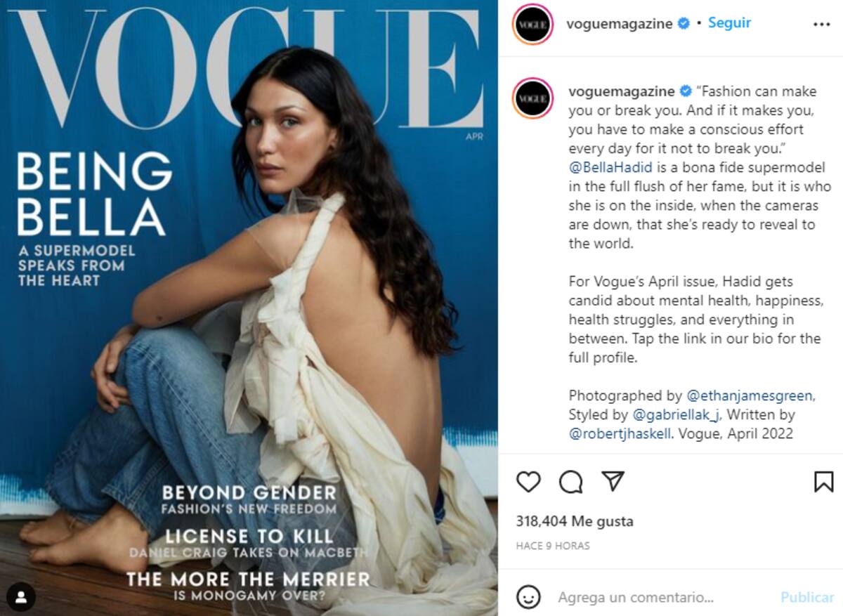
Task: Follow voguemagazine via Seguir button
Action: [x=729, y=22]
